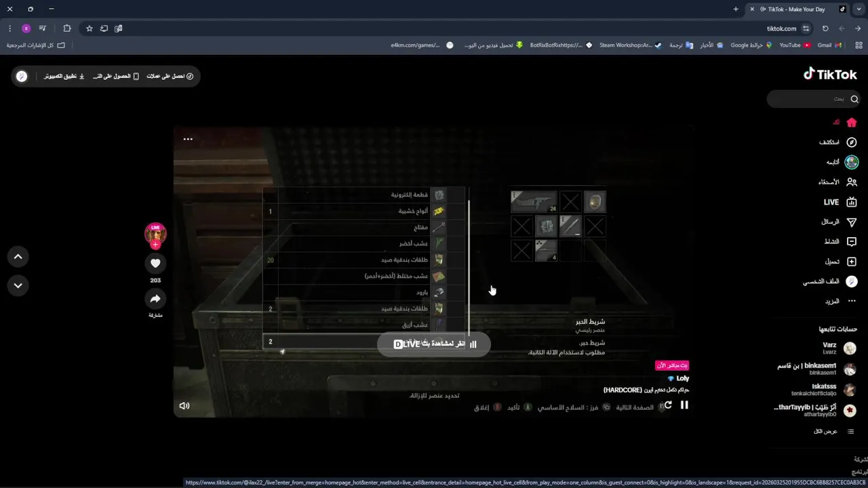Reload the page in the browser
Screen dimensions: 868x488
click(825, 28)
